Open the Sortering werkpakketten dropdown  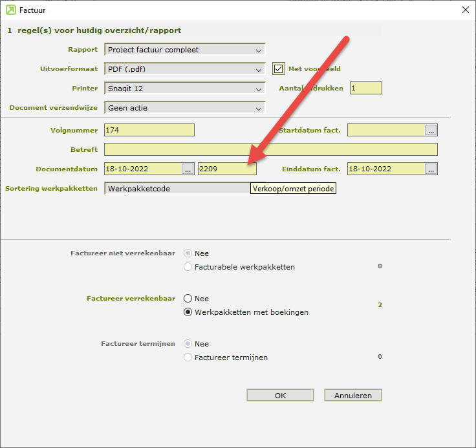click(x=176, y=188)
